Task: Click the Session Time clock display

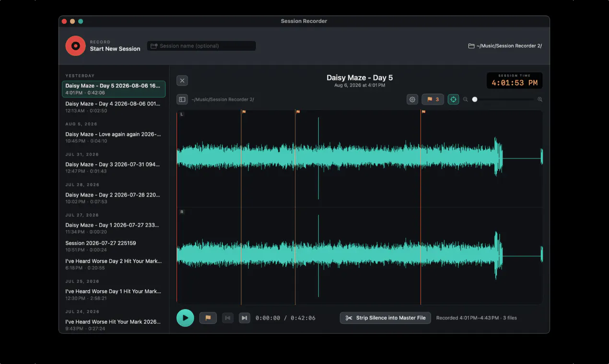Action: click(515, 80)
